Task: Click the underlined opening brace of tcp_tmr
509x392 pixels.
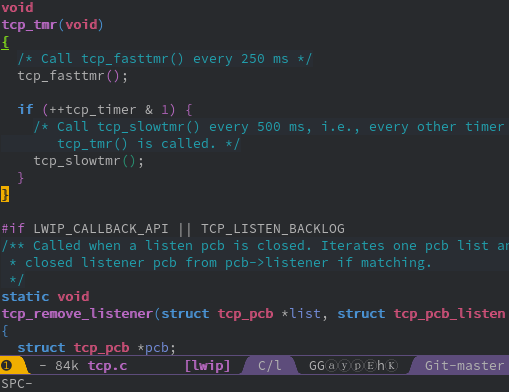Action: pyautogui.click(x=5, y=43)
